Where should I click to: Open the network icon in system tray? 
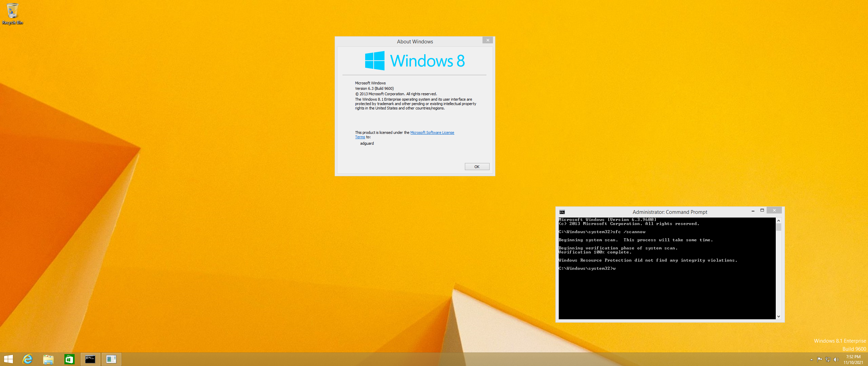pyautogui.click(x=828, y=360)
